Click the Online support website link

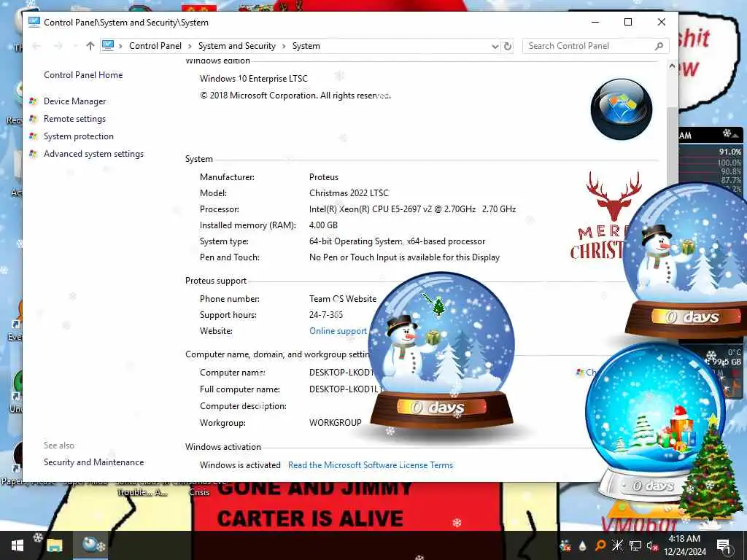(338, 331)
